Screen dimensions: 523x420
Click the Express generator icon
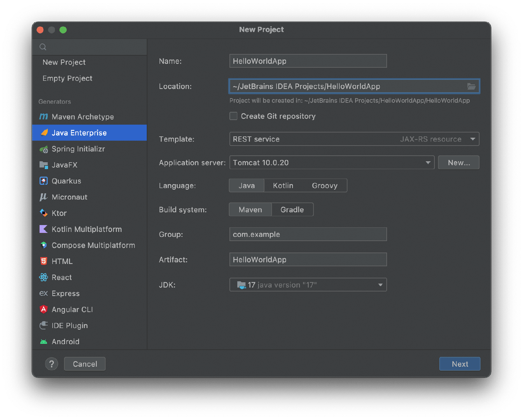(43, 293)
